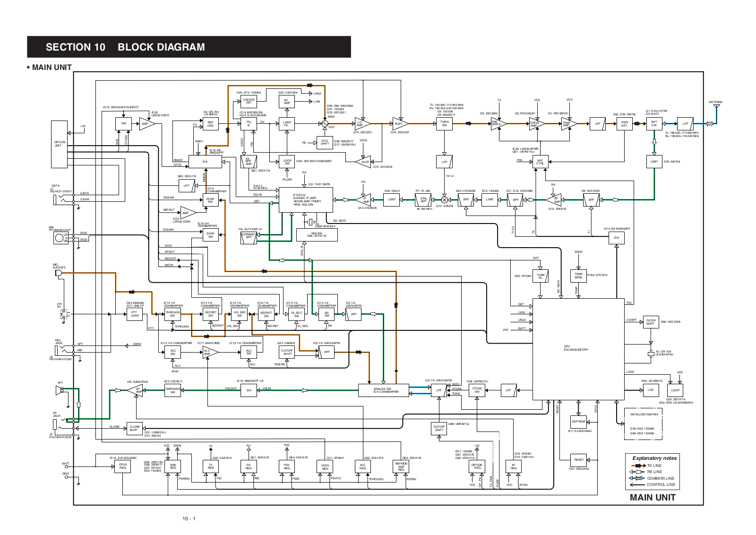This screenshot has height=535, width=756.
Task: Select the CPU block
Action: [578, 349]
